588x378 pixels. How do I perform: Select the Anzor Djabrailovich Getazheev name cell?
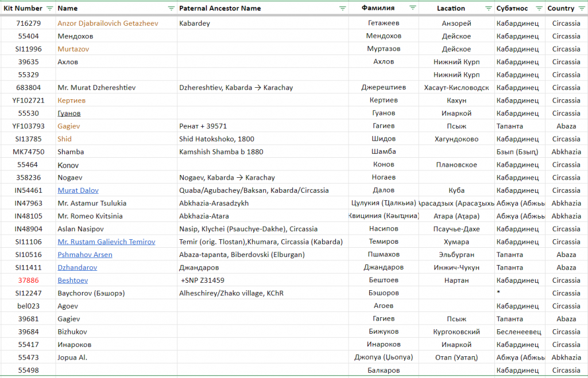108,24
